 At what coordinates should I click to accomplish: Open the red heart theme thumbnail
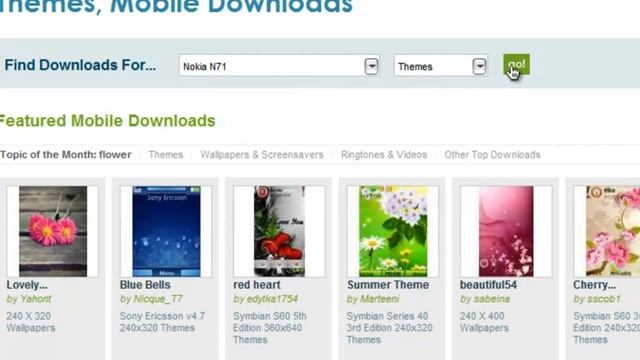pos(279,231)
